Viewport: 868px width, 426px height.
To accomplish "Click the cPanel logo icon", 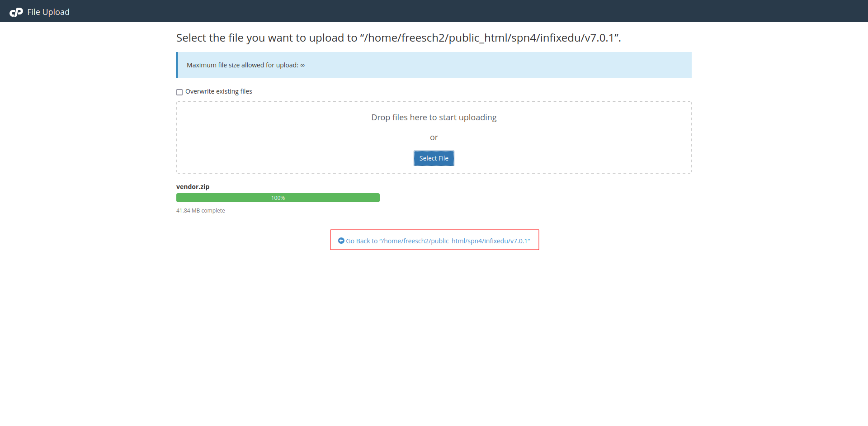I will (16, 12).
